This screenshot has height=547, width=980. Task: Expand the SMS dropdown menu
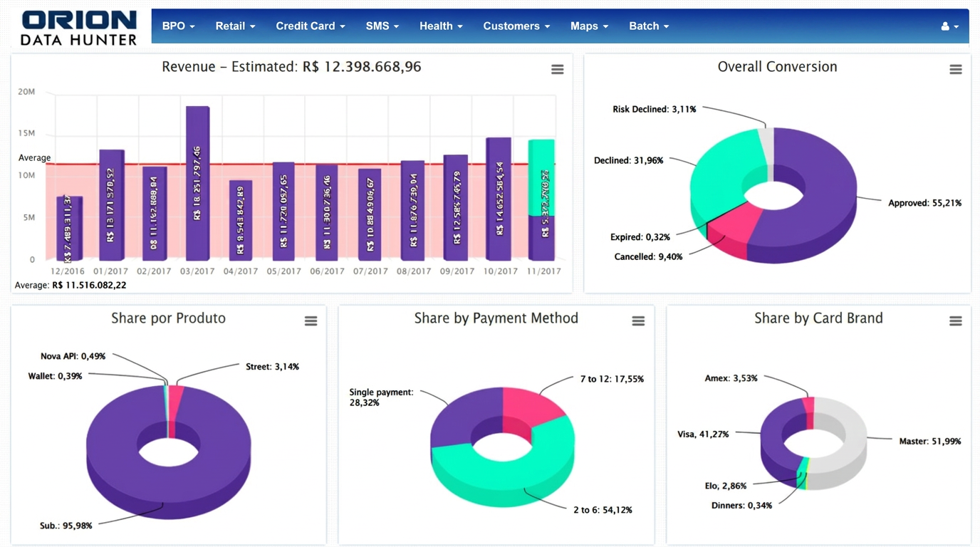(382, 26)
